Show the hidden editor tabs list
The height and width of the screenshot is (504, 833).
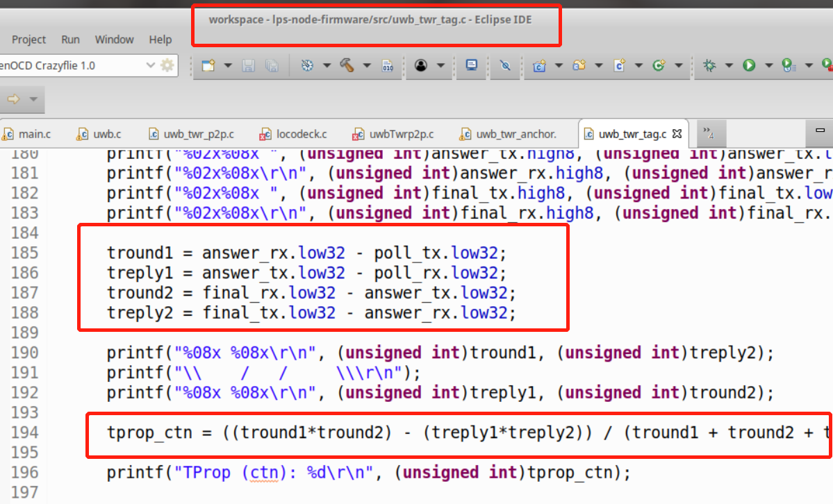[708, 133]
